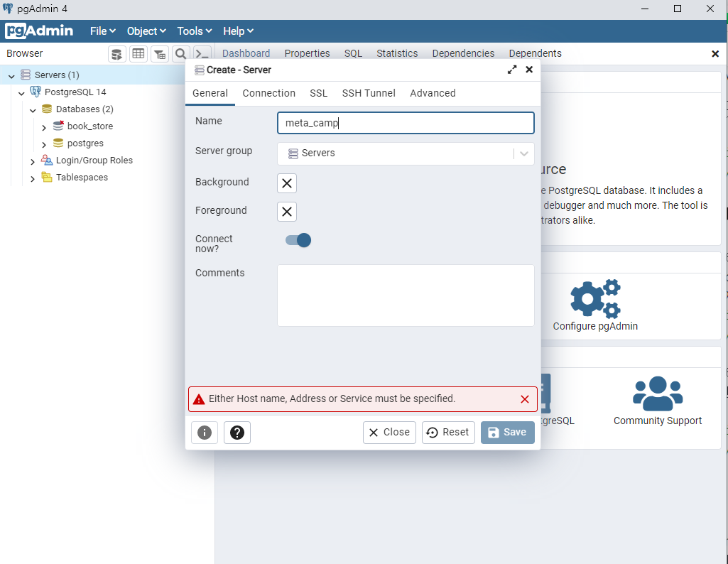Dismiss the host name error message
The height and width of the screenshot is (564, 728).
[x=525, y=399]
